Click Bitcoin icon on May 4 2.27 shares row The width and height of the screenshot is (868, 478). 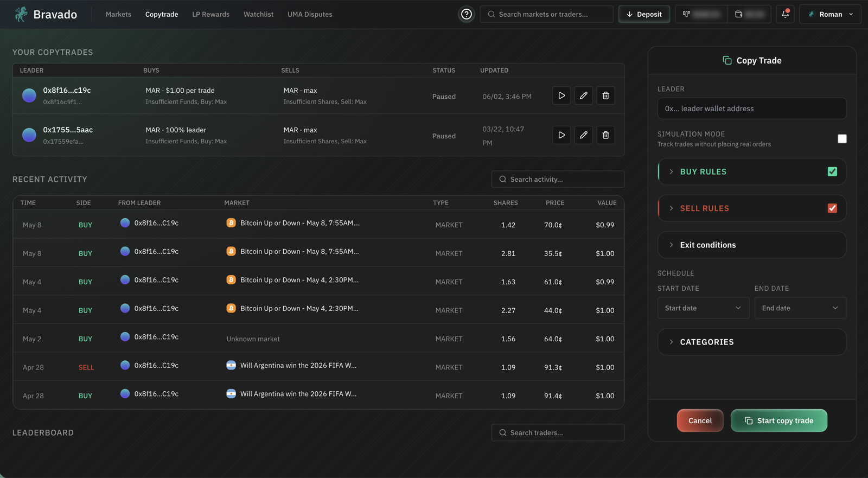click(x=231, y=308)
